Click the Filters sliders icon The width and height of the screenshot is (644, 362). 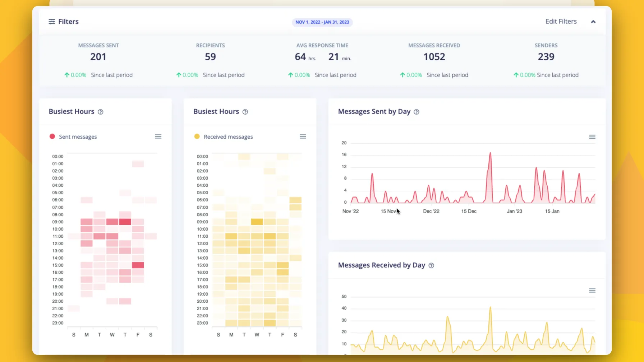(52, 22)
